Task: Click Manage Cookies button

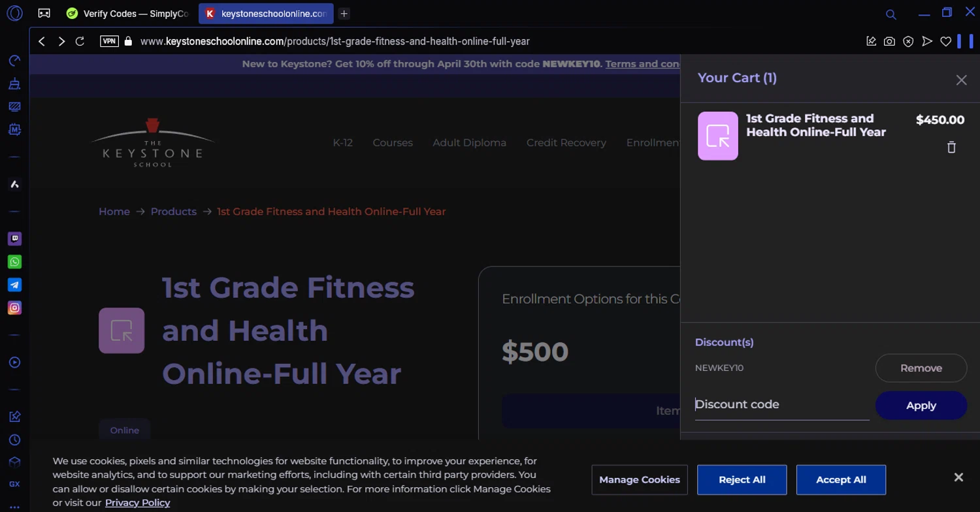Action: [x=640, y=479]
